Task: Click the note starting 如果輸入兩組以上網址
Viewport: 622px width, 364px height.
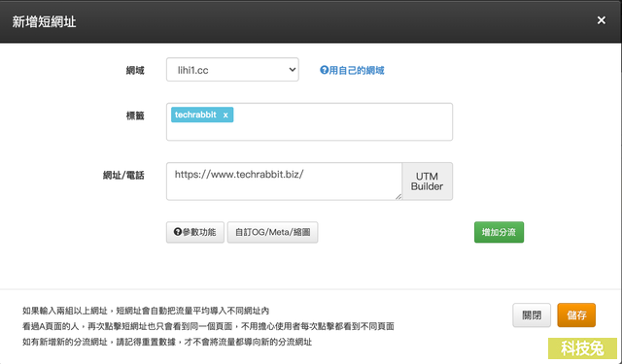Action: tap(146, 311)
